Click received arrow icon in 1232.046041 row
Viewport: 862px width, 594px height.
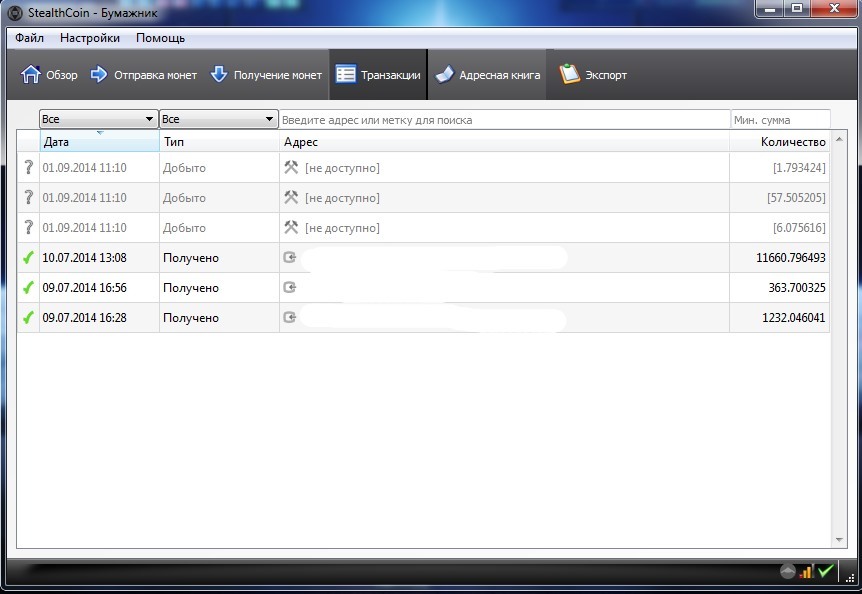coord(290,317)
